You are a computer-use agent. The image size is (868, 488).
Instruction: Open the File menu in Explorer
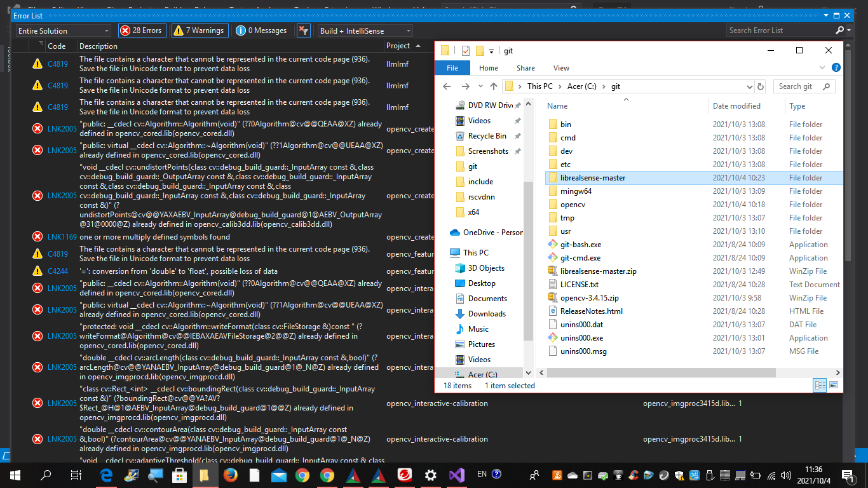pos(452,67)
